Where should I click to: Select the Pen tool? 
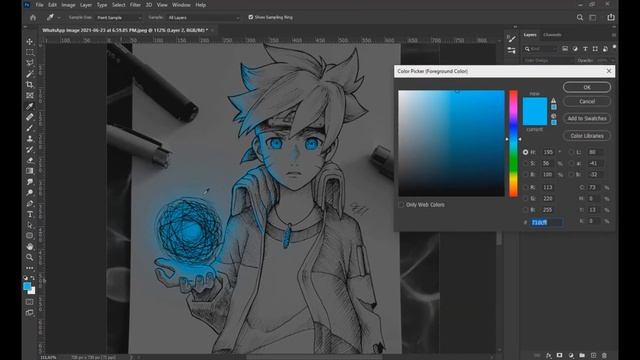pyautogui.click(x=30, y=203)
